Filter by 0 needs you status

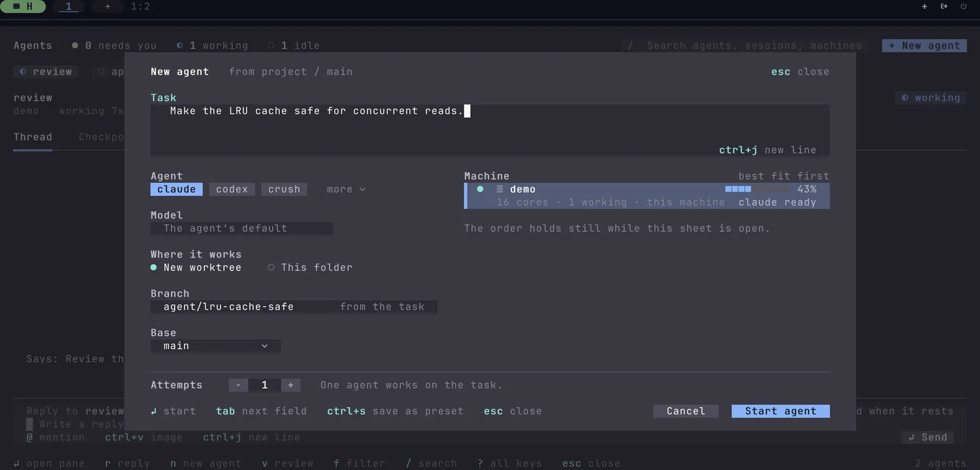point(114,45)
